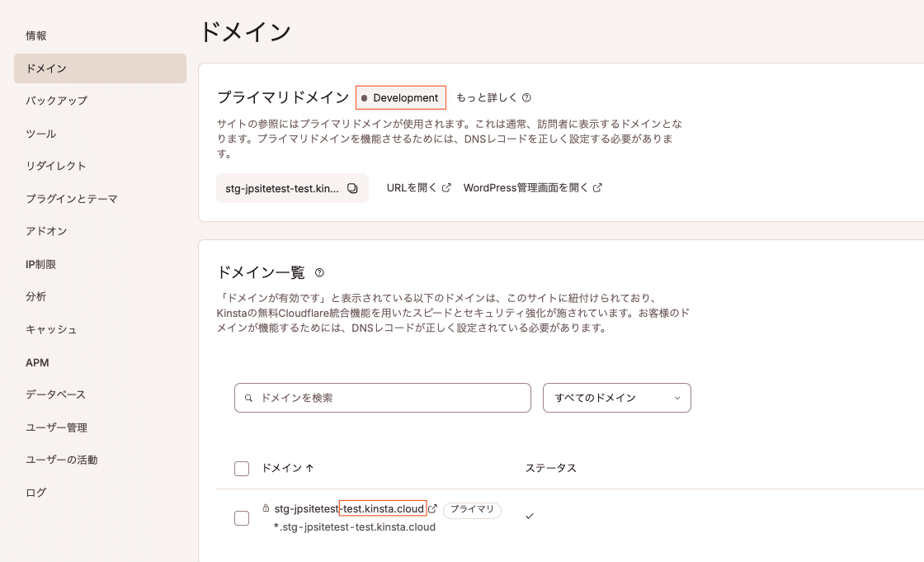Click the external link icon beside WordPress管理画面を開く
This screenshot has height=562, width=924.
596,187
